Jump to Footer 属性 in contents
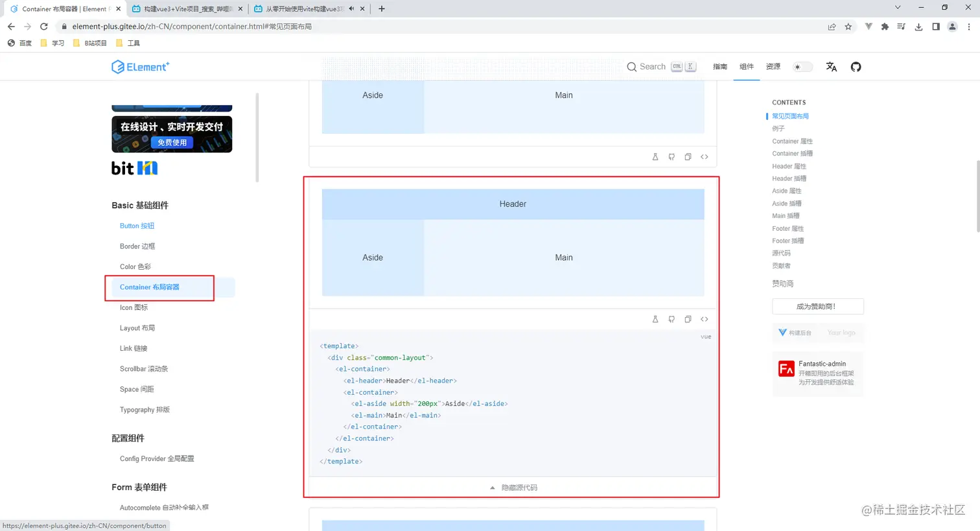Screen dimensions: 980x531 coord(788,228)
